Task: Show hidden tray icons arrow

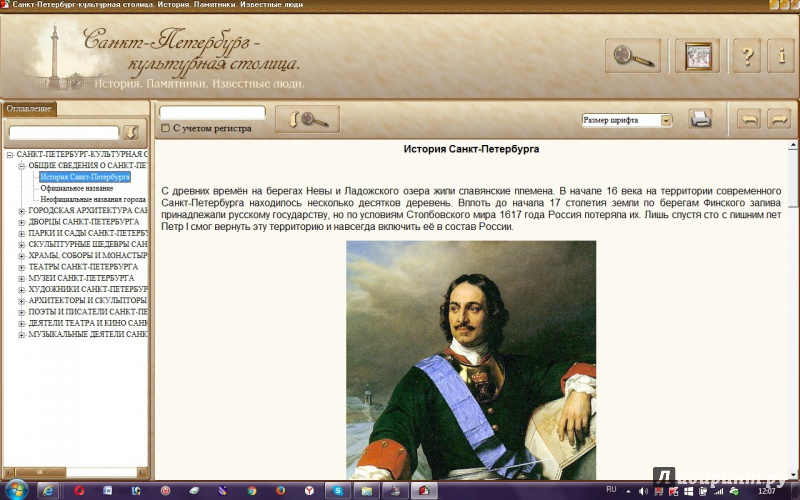Action: (628, 491)
